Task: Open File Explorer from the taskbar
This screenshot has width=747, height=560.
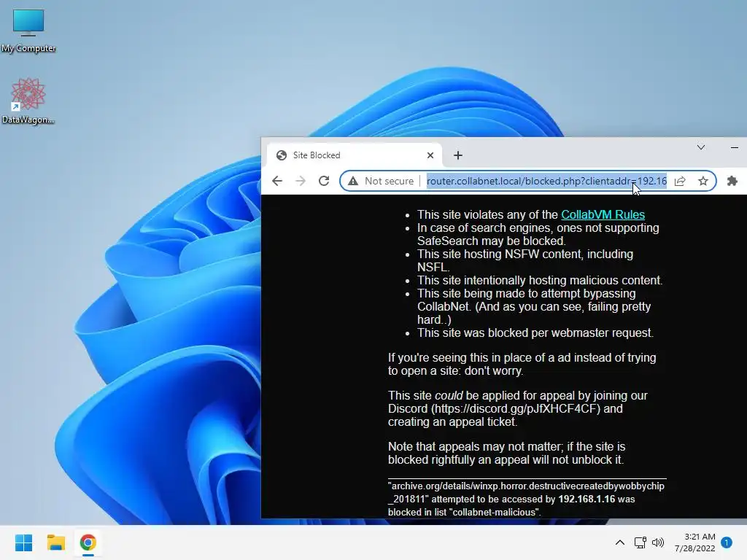Action: 55,542
